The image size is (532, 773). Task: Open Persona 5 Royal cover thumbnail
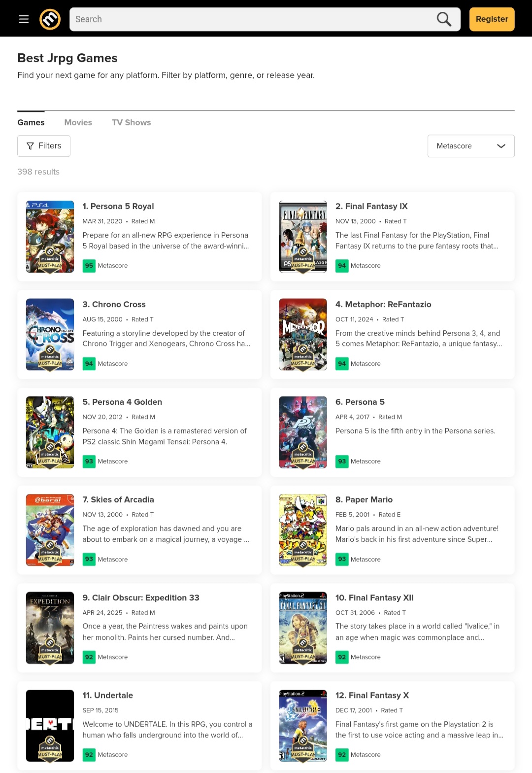point(50,237)
